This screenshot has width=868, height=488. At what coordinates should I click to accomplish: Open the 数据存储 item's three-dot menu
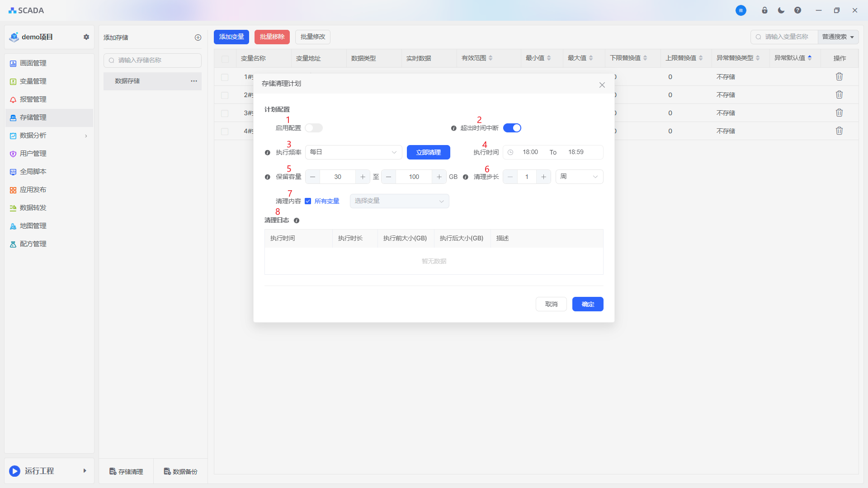pyautogui.click(x=194, y=81)
